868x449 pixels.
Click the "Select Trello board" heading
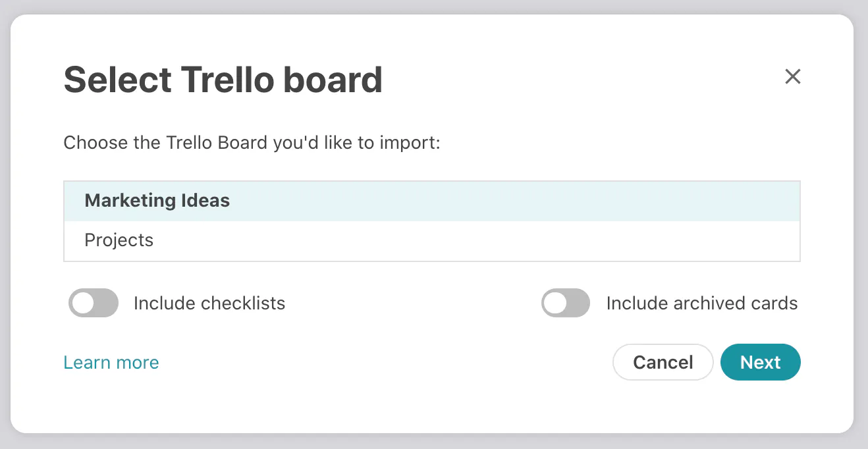(x=223, y=80)
